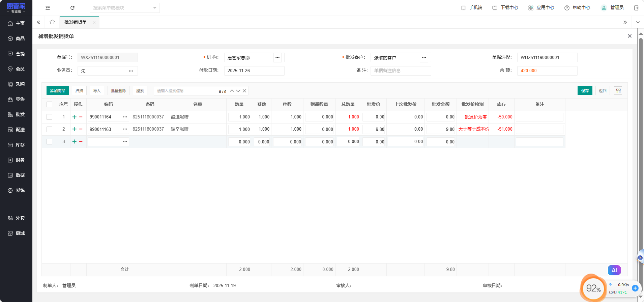Open 商品 in the sidebar
This screenshot has width=644, height=302.
(16, 38)
